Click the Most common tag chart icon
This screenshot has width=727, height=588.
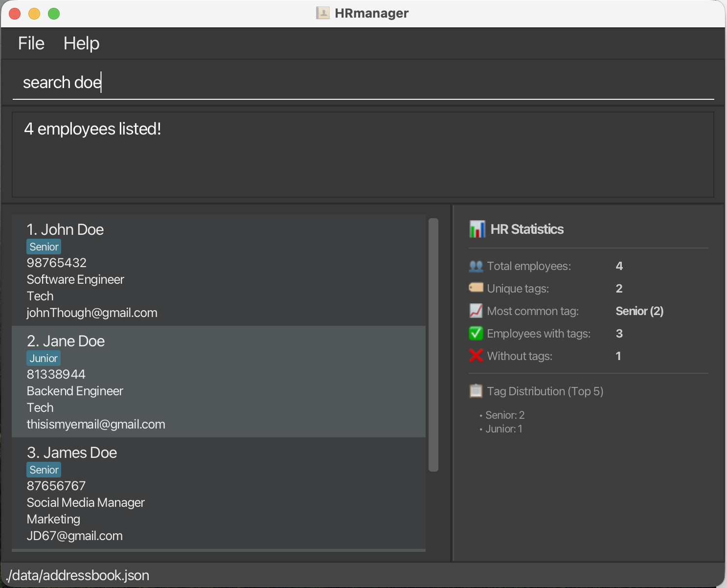[476, 311]
